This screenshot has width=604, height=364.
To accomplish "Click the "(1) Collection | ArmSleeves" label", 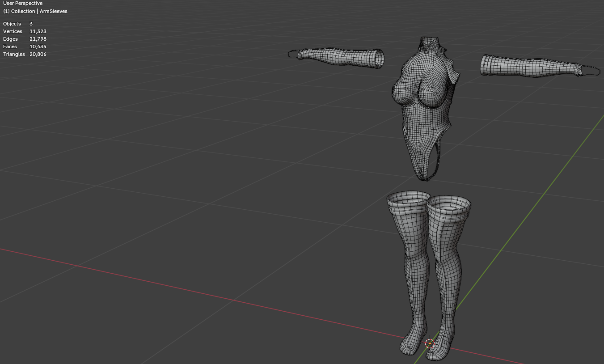I will (35, 11).
